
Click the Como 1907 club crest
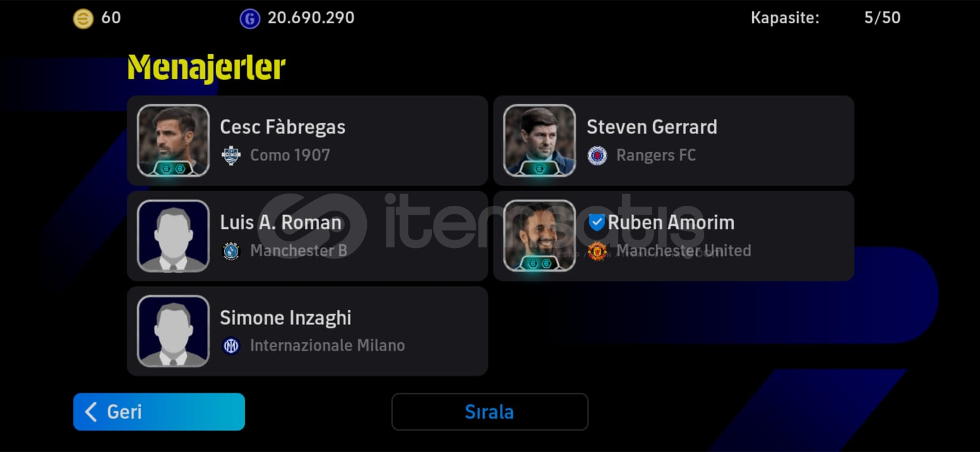tap(231, 156)
